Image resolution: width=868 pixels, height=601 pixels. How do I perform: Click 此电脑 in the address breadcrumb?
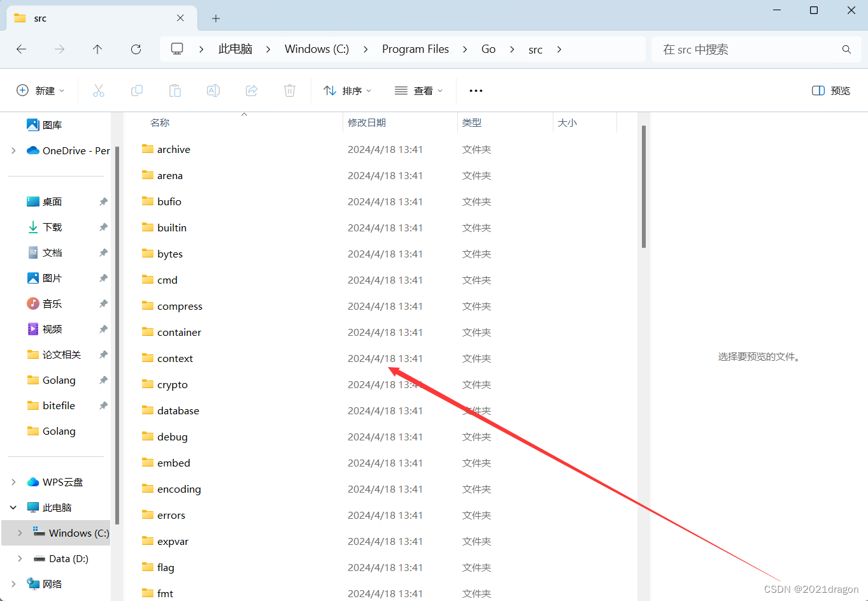(236, 49)
